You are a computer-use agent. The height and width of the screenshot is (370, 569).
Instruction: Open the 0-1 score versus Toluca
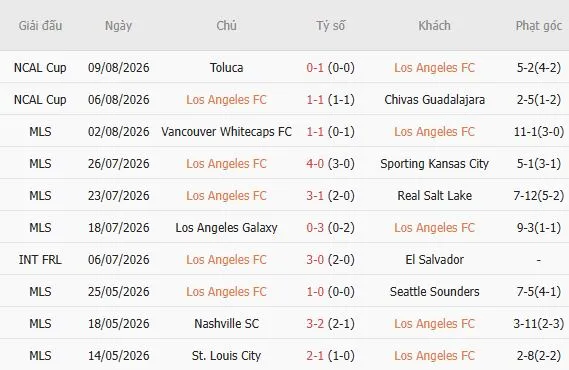[x=315, y=68]
